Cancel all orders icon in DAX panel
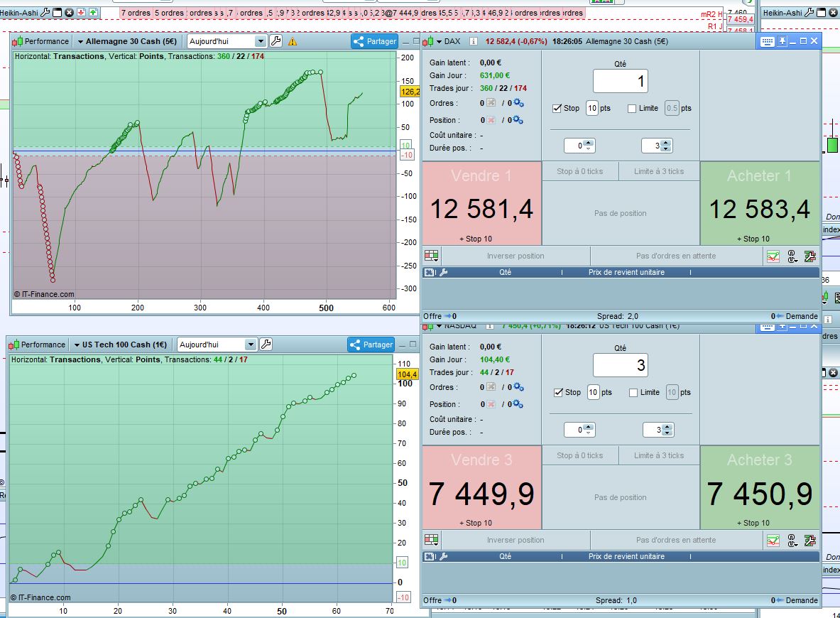 point(491,103)
